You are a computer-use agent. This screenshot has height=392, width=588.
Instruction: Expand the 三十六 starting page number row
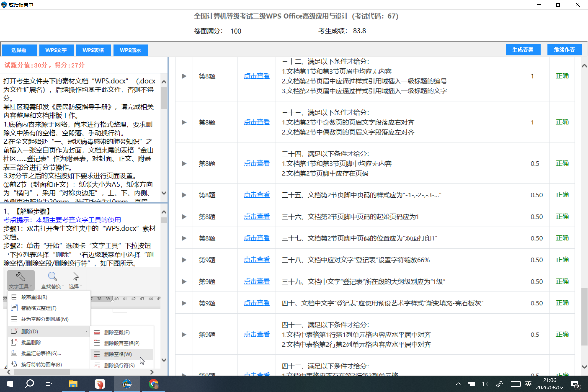[184, 217]
